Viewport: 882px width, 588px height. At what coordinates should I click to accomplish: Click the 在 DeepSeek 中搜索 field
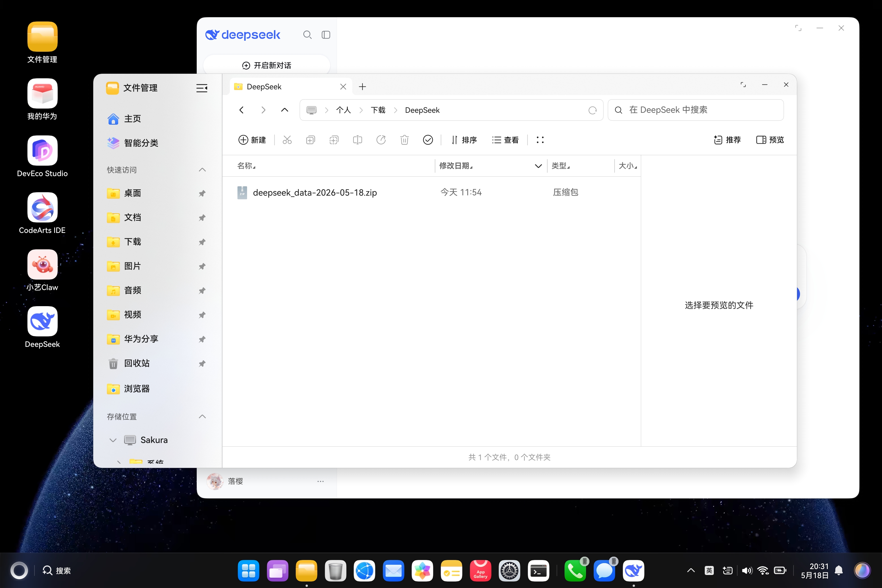click(x=696, y=110)
